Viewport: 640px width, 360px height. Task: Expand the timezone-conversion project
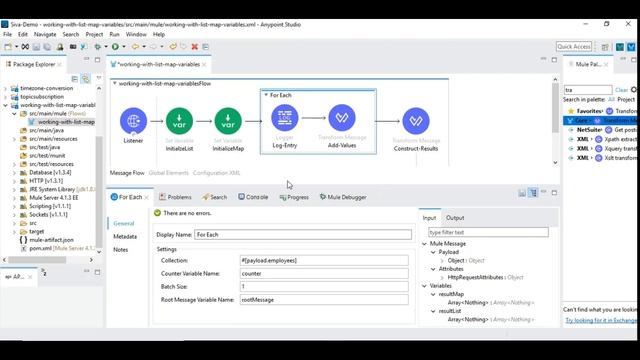click(x=5, y=88)
